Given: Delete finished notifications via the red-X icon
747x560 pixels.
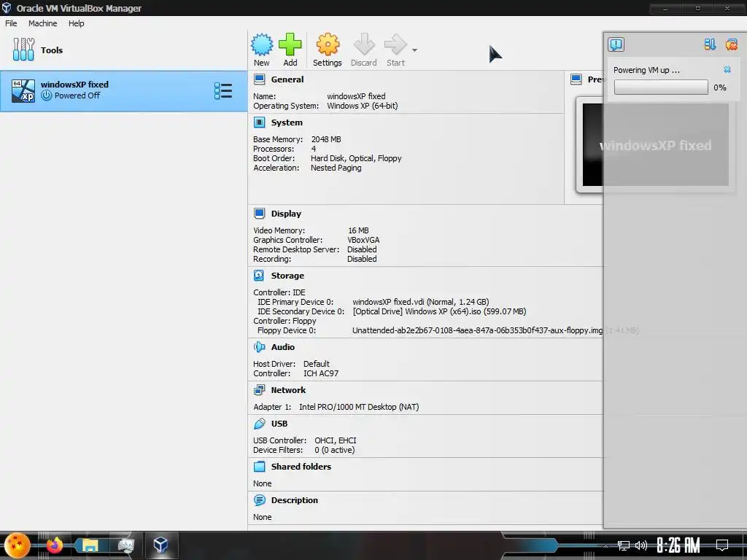Looking at the screenshot, I should point(731,44).
